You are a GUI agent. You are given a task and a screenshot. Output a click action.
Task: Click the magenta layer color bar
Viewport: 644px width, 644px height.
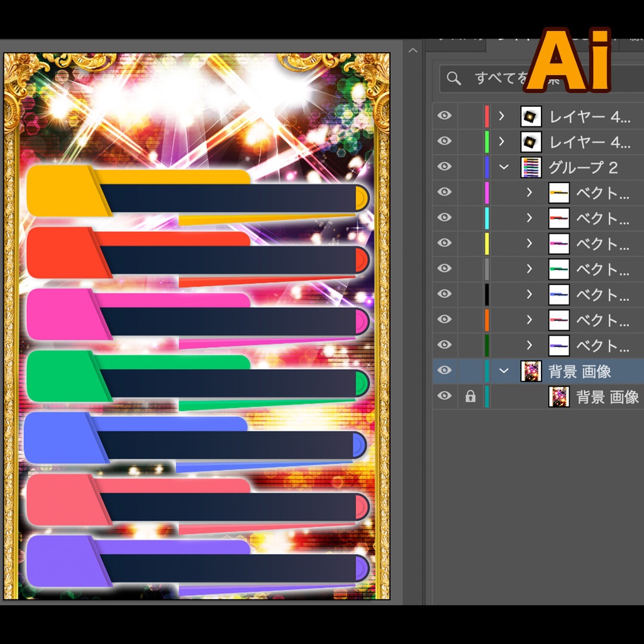tap(487, 192)
